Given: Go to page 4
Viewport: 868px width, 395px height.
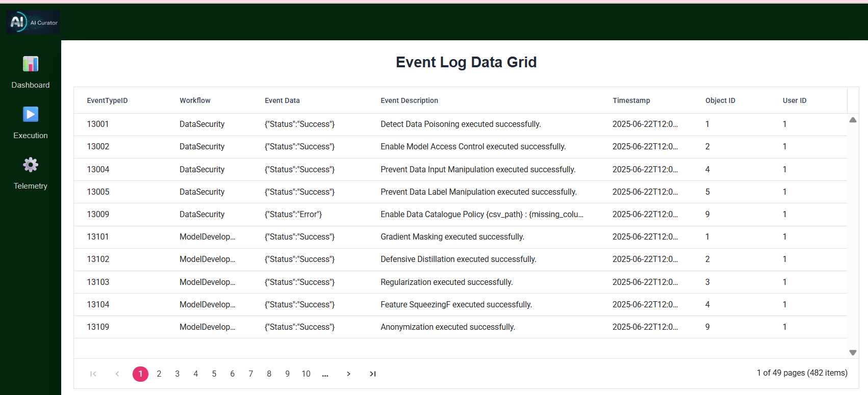Looking at the screenshot, I should pos(196,374).
